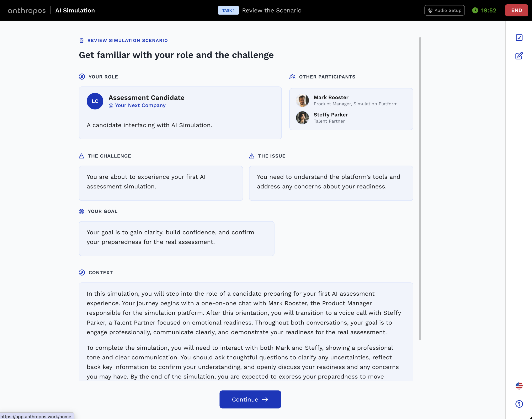Change language via the US flag icon

pos(519,386)
